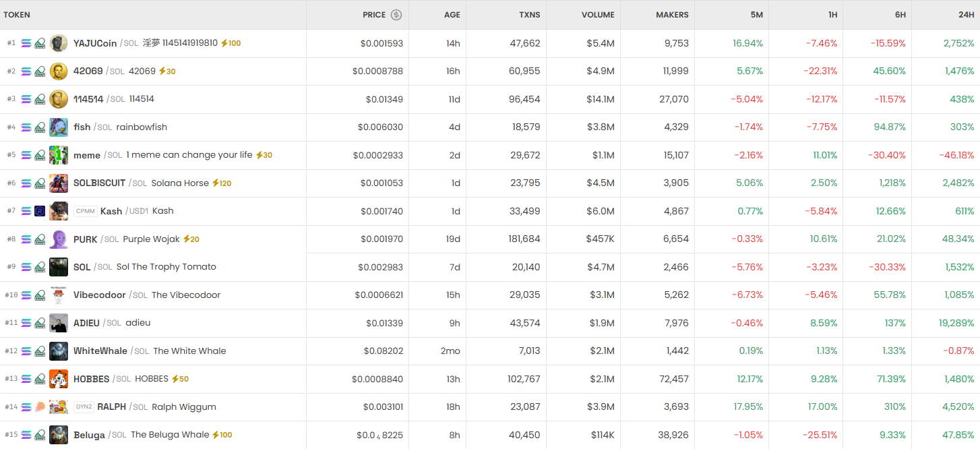Click the HOBBES token avatar
Screen dimensions: 980x449
pos(59,379)
